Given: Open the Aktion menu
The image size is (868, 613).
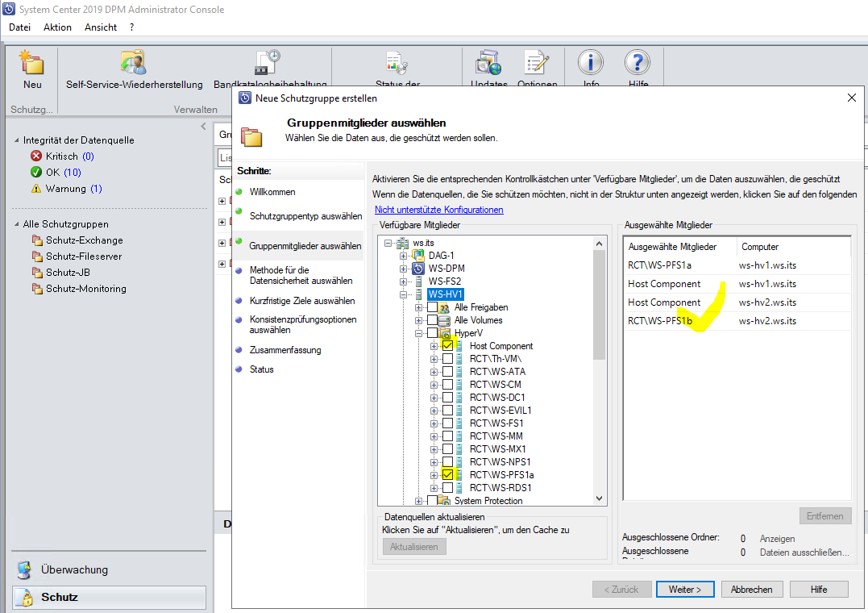Looking at the screenshot, I should (x=57, y=27).
